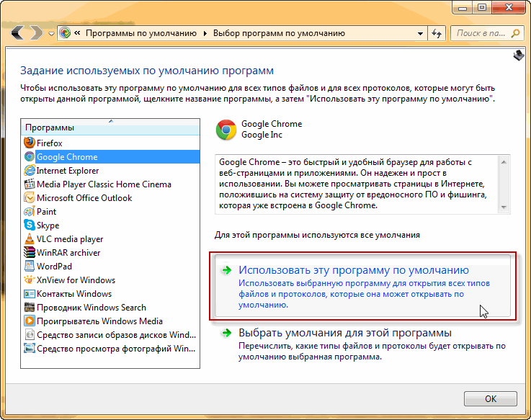The image size is (531, 420).
Task: Select Skype in programs list
Action: (x=110, y=225)
